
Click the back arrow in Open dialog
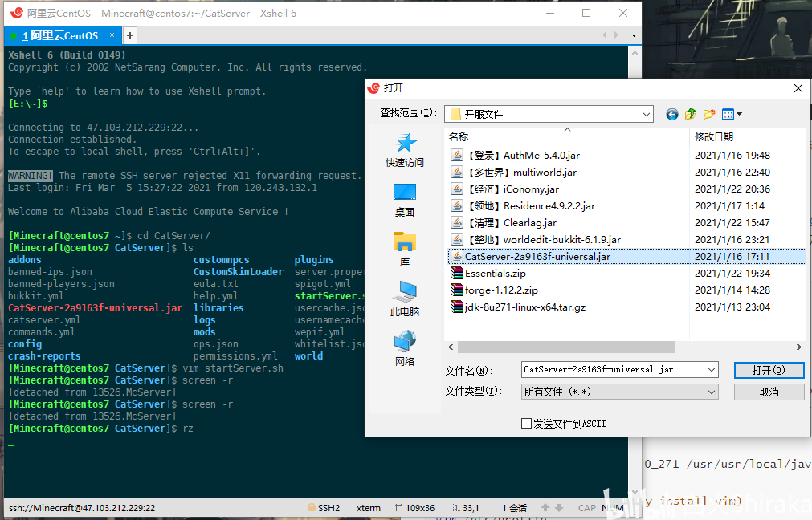click(x=671, y=114)
